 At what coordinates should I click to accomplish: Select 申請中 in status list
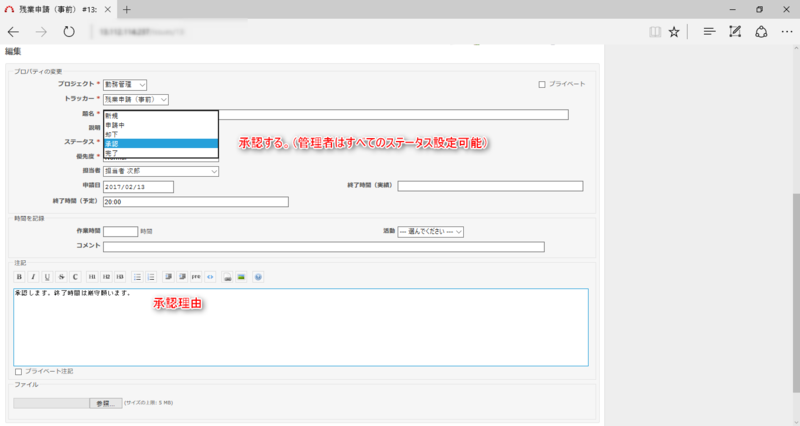click(x=161, y=125)
